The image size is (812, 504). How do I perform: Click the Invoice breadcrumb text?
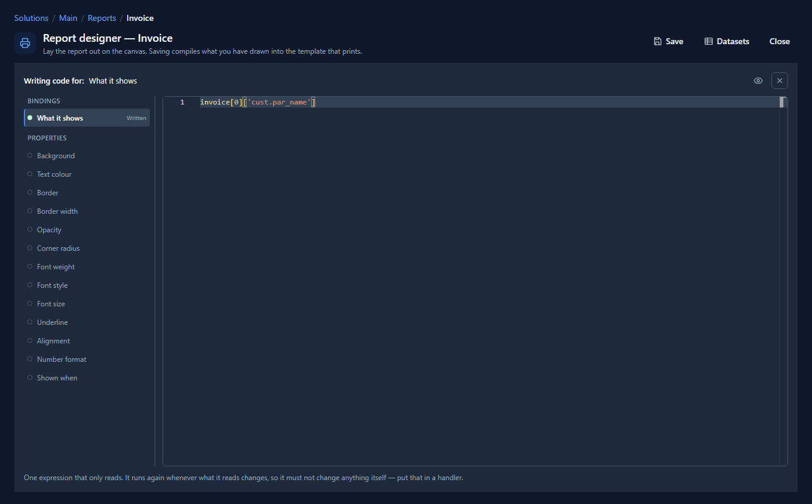[140, 18]
